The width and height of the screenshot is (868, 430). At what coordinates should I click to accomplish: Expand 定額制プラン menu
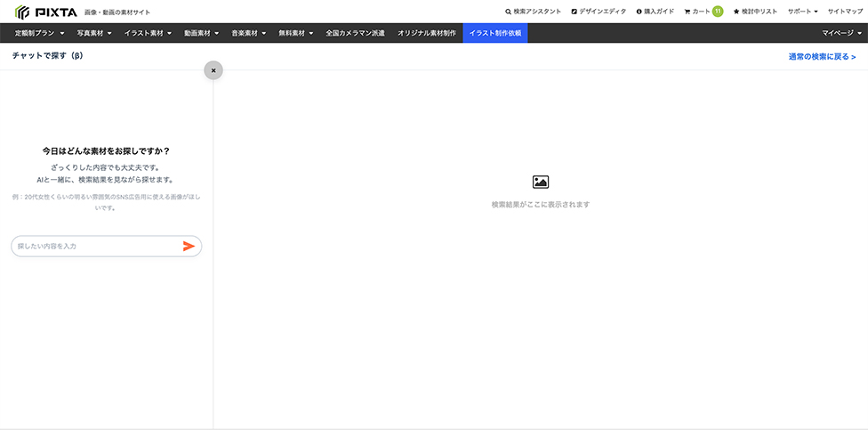40,33
